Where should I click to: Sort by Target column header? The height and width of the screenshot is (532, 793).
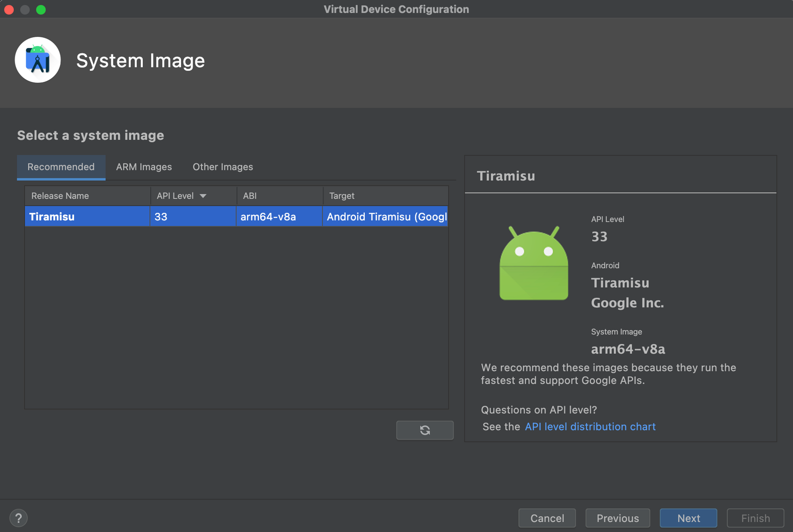click(342, 196)
